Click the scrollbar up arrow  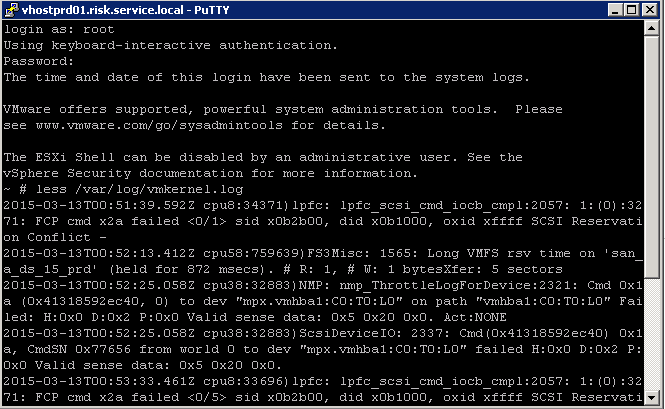click(651, 28)
